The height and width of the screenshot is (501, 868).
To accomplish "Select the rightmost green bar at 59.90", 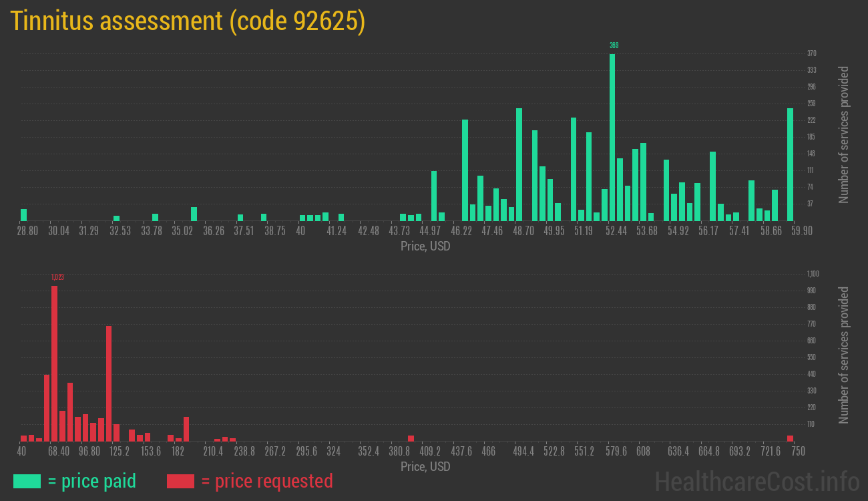I will point(790,164).
